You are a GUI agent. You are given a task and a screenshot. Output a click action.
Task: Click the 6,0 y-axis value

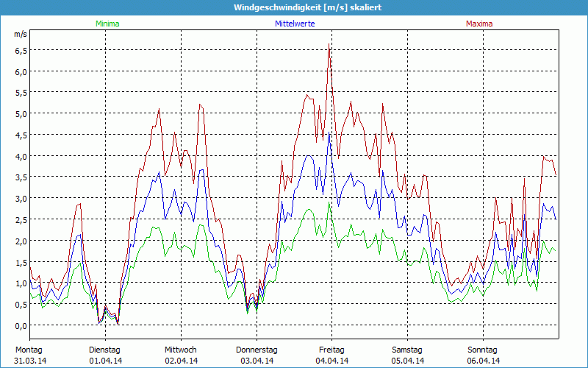point(21,71)
